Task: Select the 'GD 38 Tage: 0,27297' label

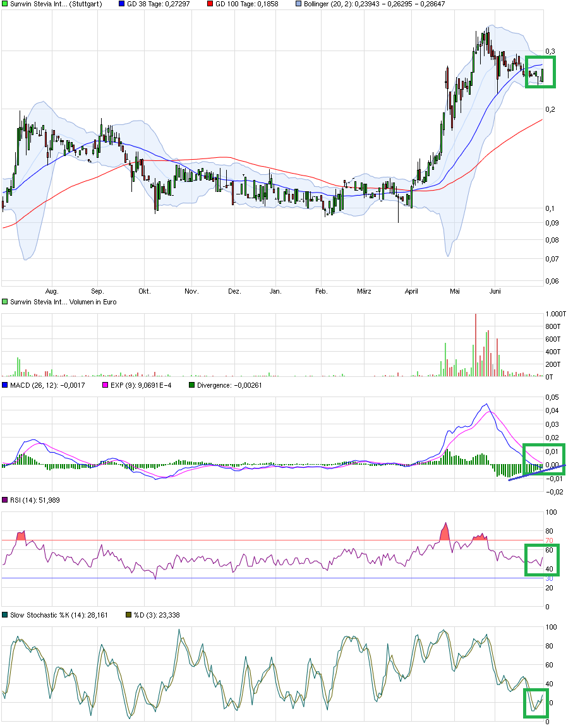Action: pos(159,4)
